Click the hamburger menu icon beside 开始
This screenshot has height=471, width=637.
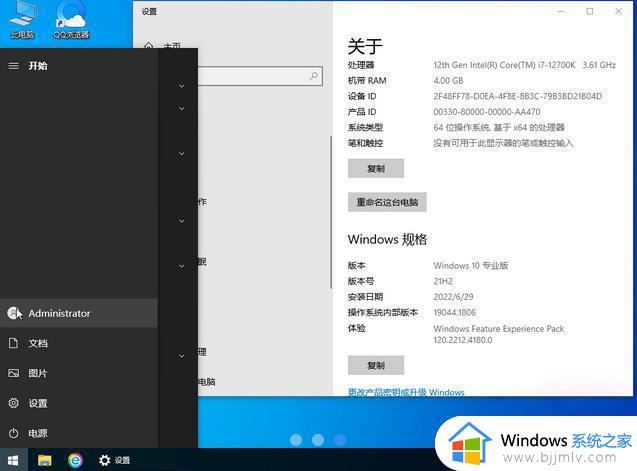tap(13, 66)
